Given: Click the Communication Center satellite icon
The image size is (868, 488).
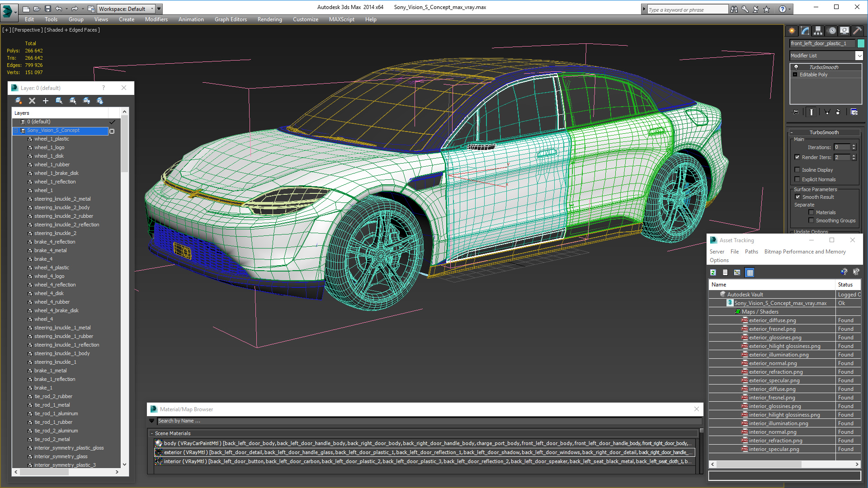Looking at the screenshot, I should tap(756, 9).
